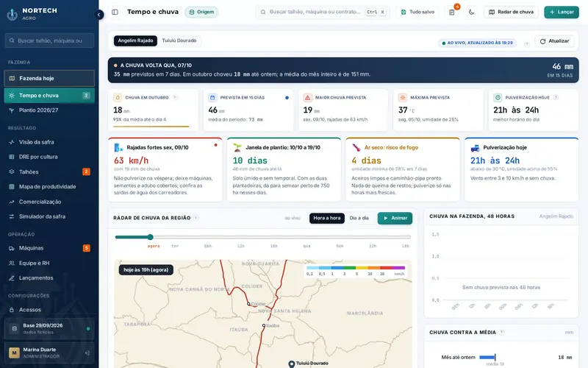Click the AO VIVO updated status badge
The image size is (588, 368).
pyautogui.click(x=477, y=43)
